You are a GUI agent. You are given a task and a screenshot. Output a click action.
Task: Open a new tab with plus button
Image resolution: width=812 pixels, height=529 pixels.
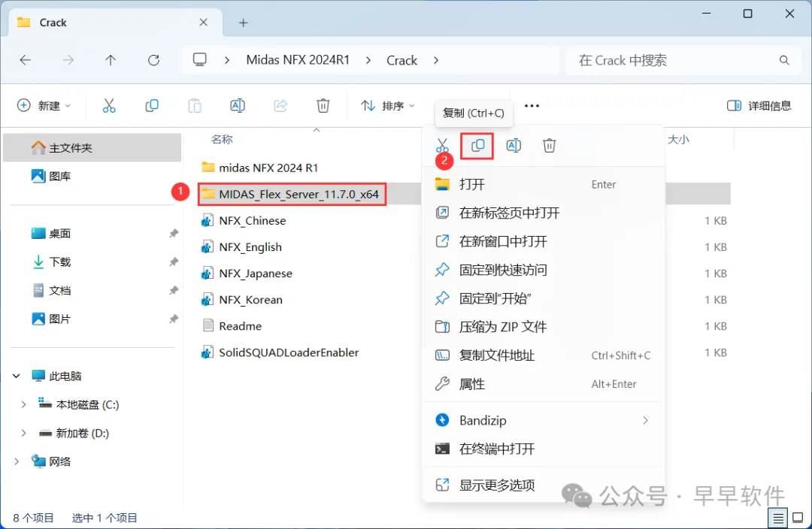(243, 23)
